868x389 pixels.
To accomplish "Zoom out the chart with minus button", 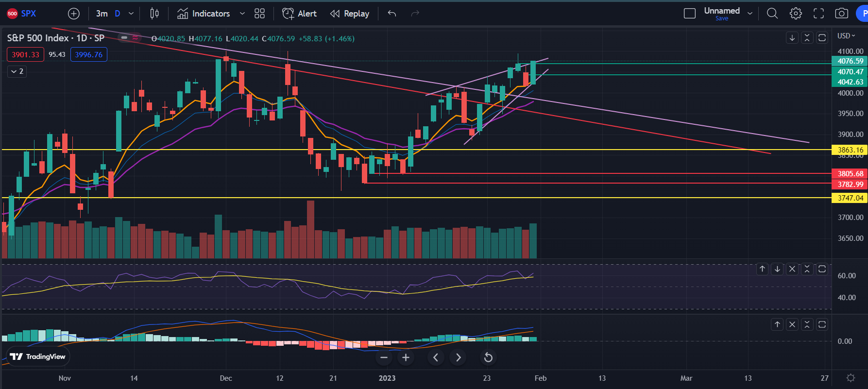I will 384,358.
